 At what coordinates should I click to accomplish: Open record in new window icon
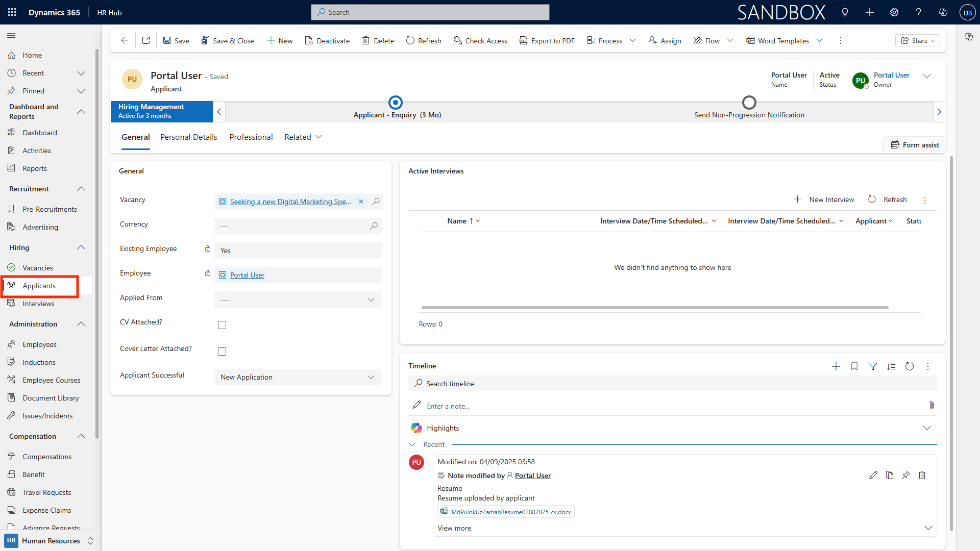146,40
